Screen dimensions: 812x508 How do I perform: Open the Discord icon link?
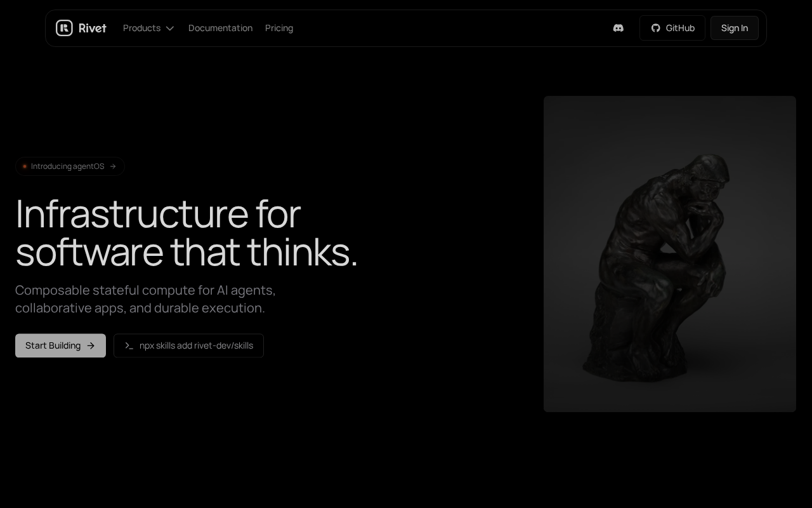[x=619, y=28]
